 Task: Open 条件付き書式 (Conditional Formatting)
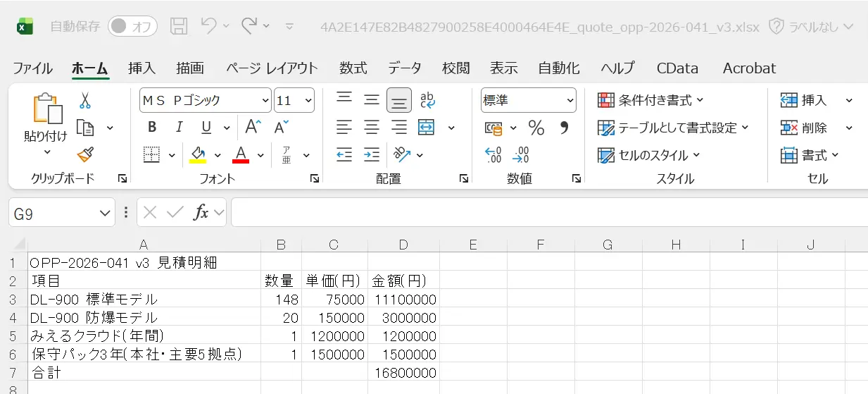click(x=651, y=101)
